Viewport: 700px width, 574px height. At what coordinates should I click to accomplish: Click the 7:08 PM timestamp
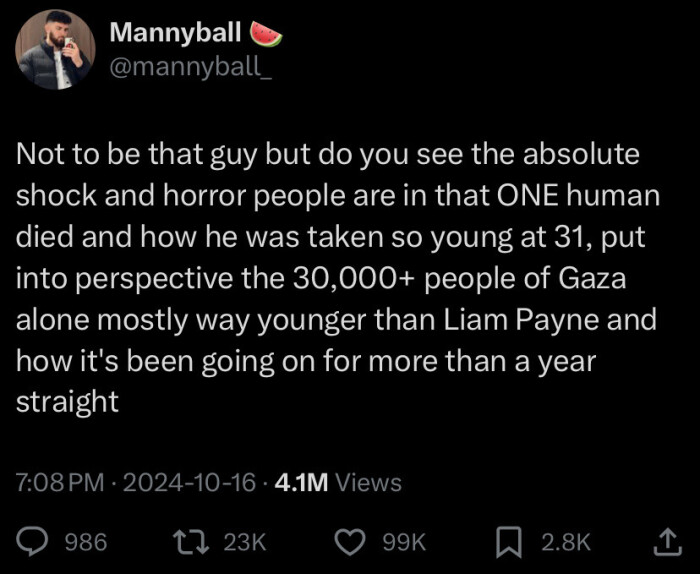[61, 483]
